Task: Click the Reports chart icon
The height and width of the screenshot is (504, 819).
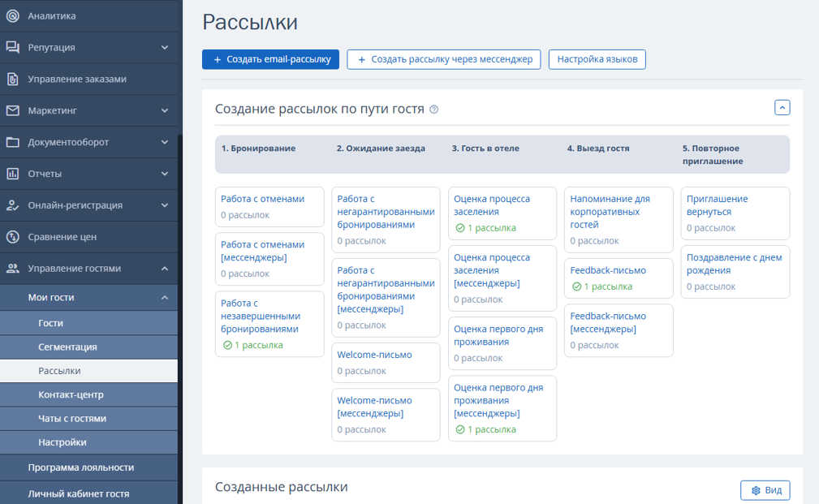Action: click(x=13, y=174)
